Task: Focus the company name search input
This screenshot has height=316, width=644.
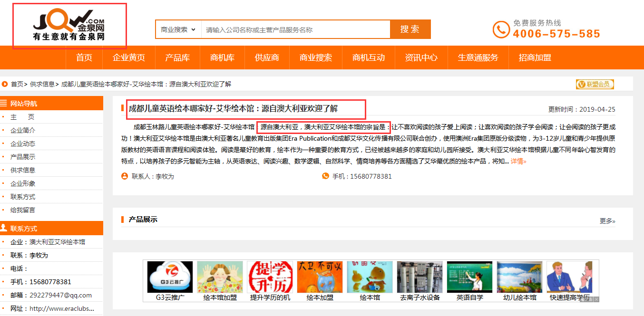Action: coord(295,29)
